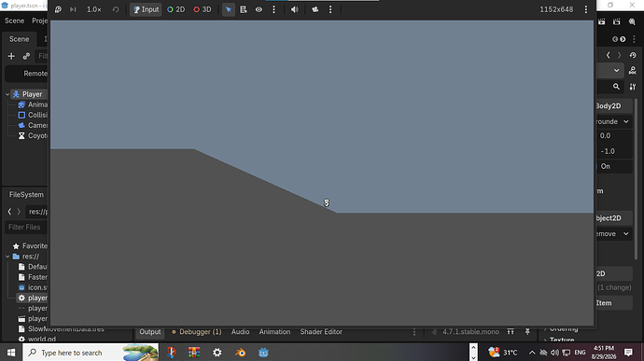Open camera override three-dot options menu
Viewport: 644px width, 361px height.
(330, 9)
